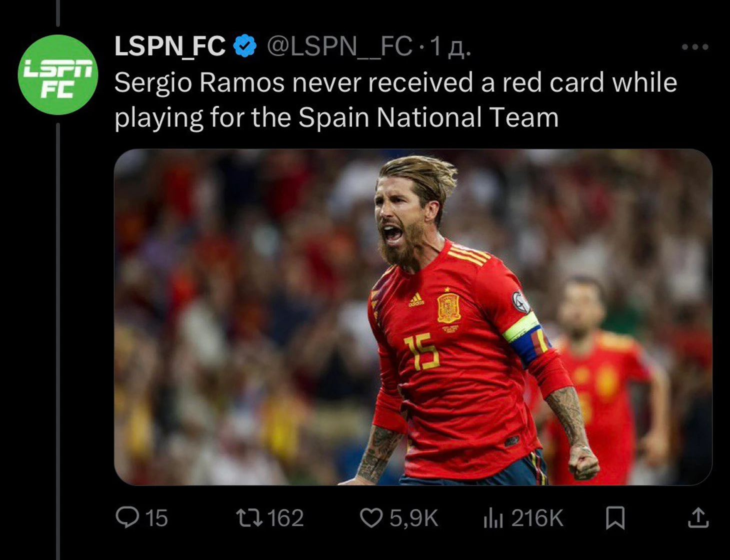Click the blue verified checkmark badge
Image resolution: width=730 pixels, height=560 pixels.
point(245,46)
